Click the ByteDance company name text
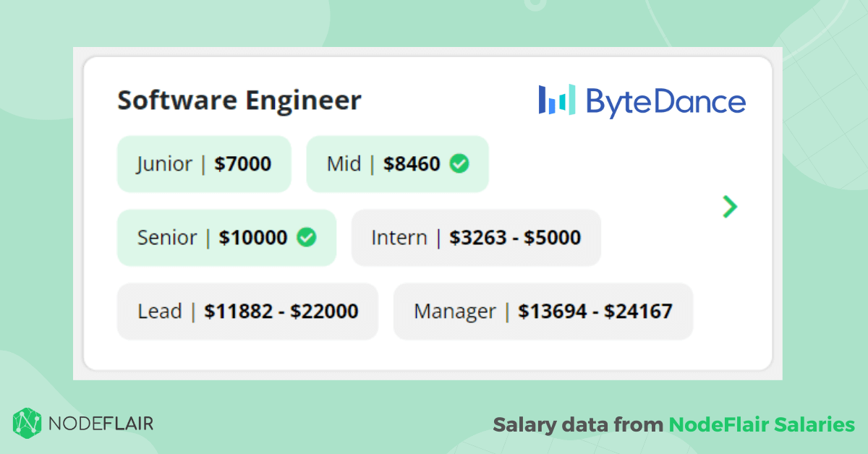The width and height of the screenshot is (868, 454). (665, 102)
